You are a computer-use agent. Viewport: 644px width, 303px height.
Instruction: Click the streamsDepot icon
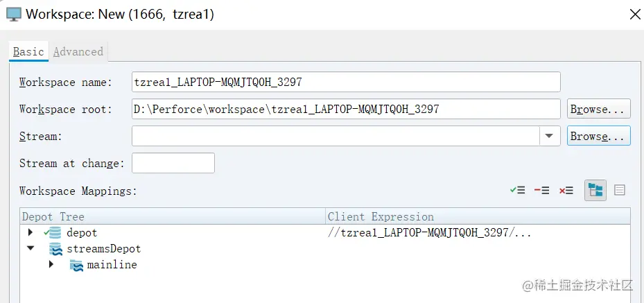click(x=55, y=249)
